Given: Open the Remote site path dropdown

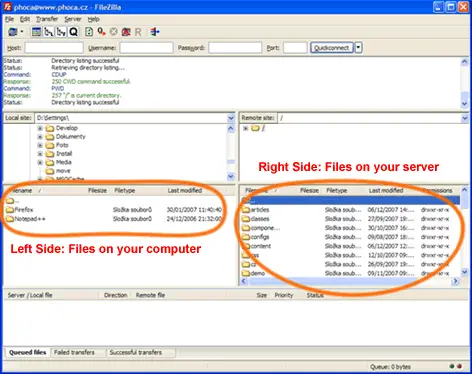Looking at the screenshot, I should (465, 118).
